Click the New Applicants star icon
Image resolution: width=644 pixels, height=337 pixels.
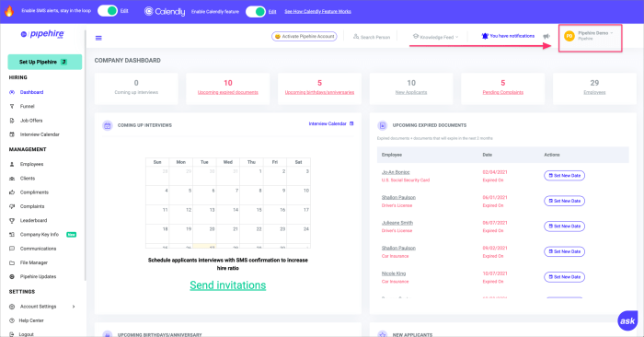(382, 334)
